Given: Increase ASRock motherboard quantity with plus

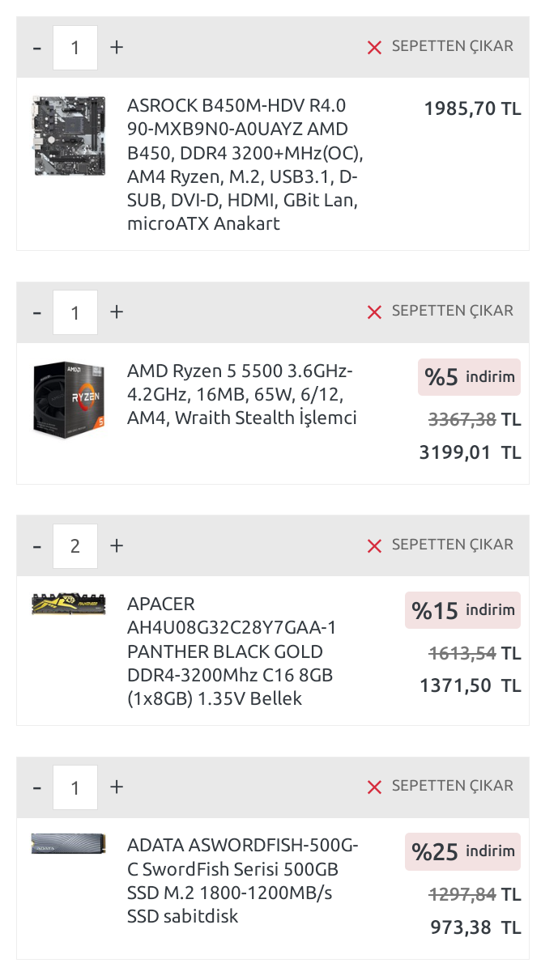Looking at the screenshot, I should click(117, 47).
